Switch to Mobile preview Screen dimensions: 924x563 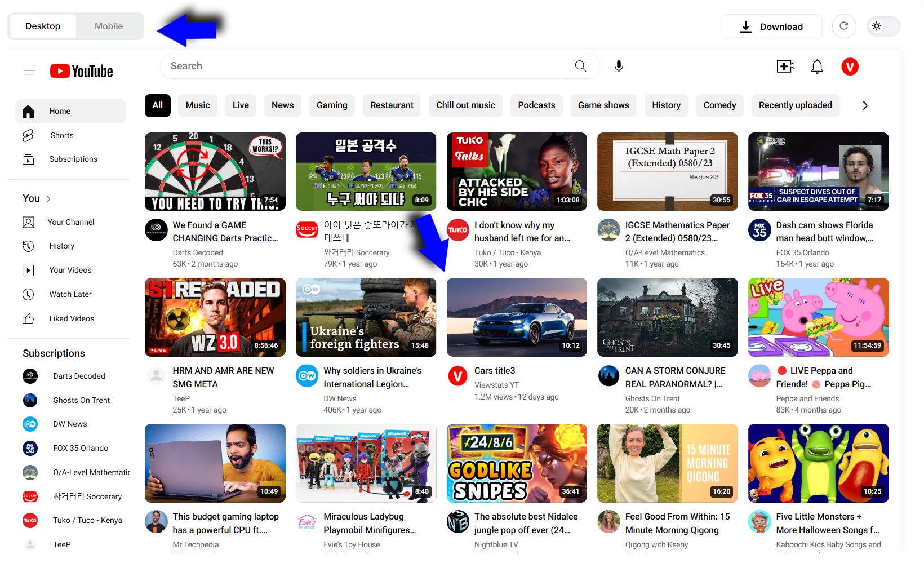pyautogui.click(x=109, y=26)
